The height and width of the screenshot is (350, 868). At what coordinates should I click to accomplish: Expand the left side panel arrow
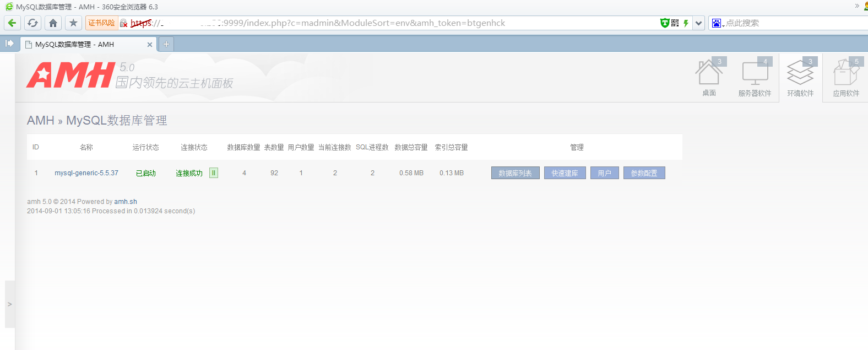(9, 304)
